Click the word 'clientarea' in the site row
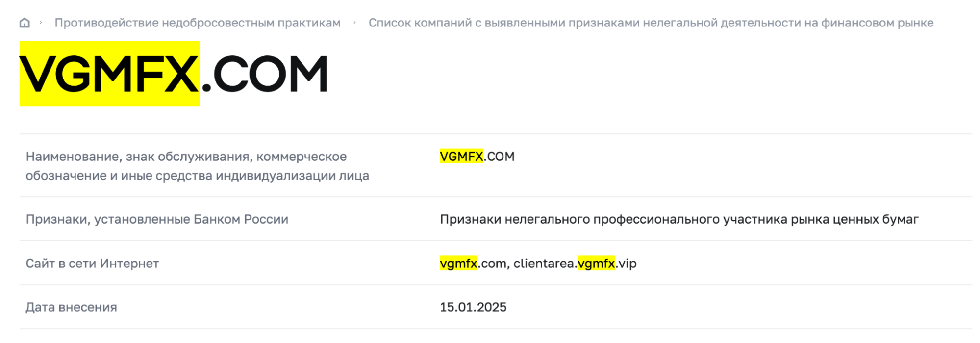This screenshot has width=980, height=343. (x=543, y=264)
